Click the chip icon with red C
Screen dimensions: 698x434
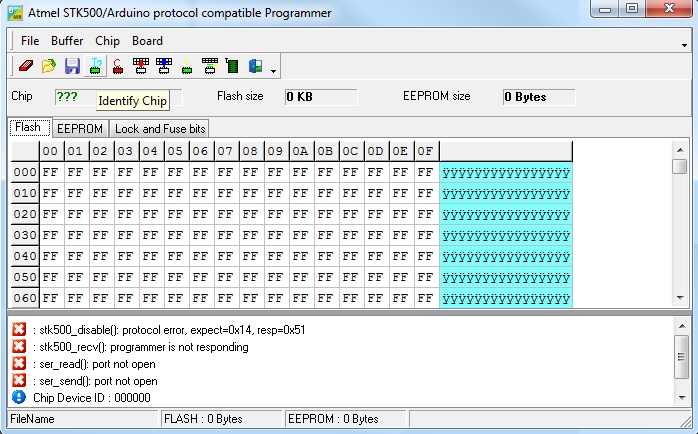tap(118, 66)
